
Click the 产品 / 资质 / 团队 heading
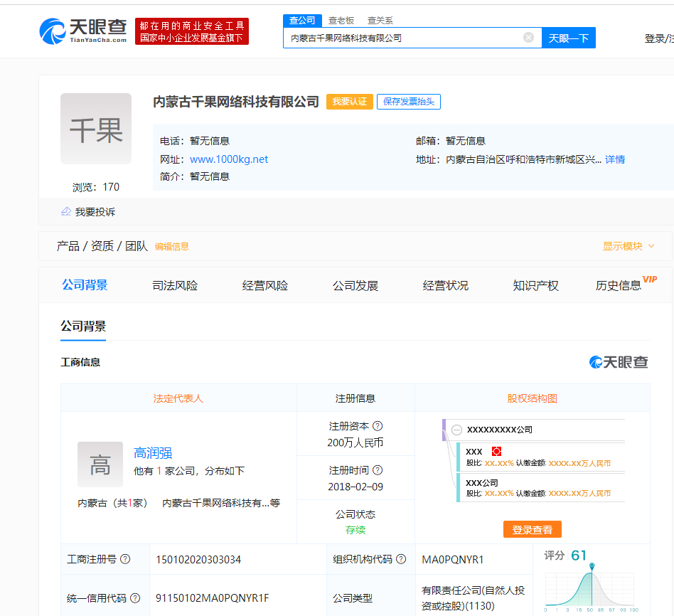point(102,246)
